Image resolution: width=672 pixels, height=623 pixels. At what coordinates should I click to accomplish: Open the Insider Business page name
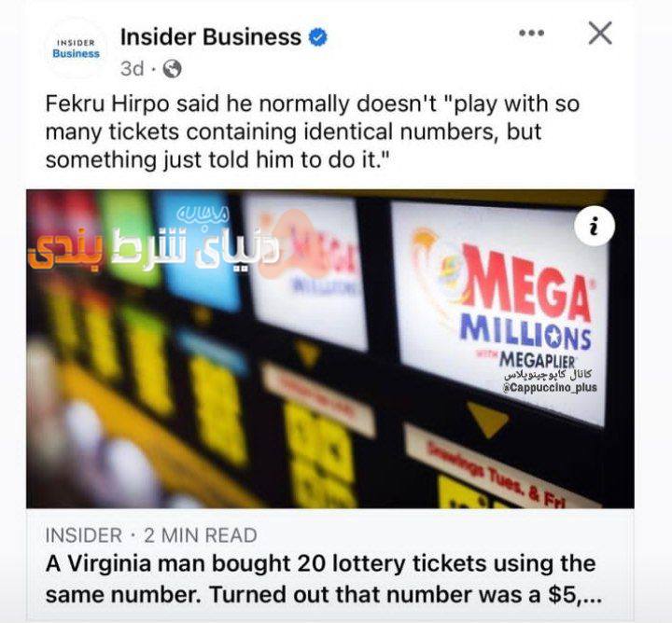pos(211,36)
